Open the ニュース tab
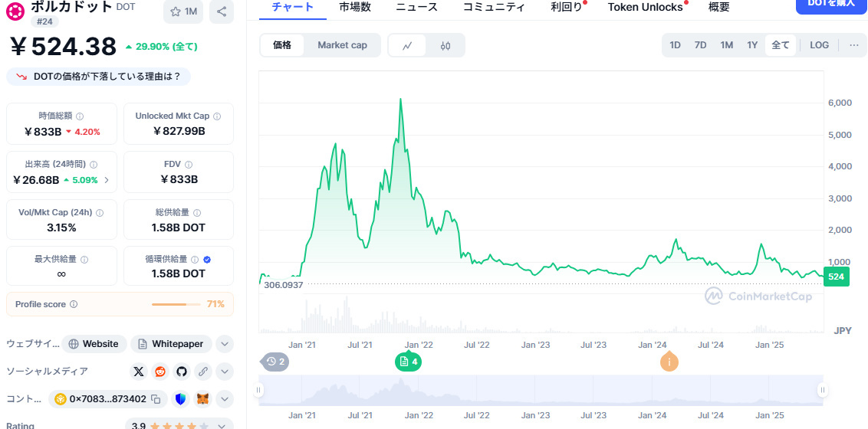This screenshot has height=429, width=868. [x=417, y=7]
